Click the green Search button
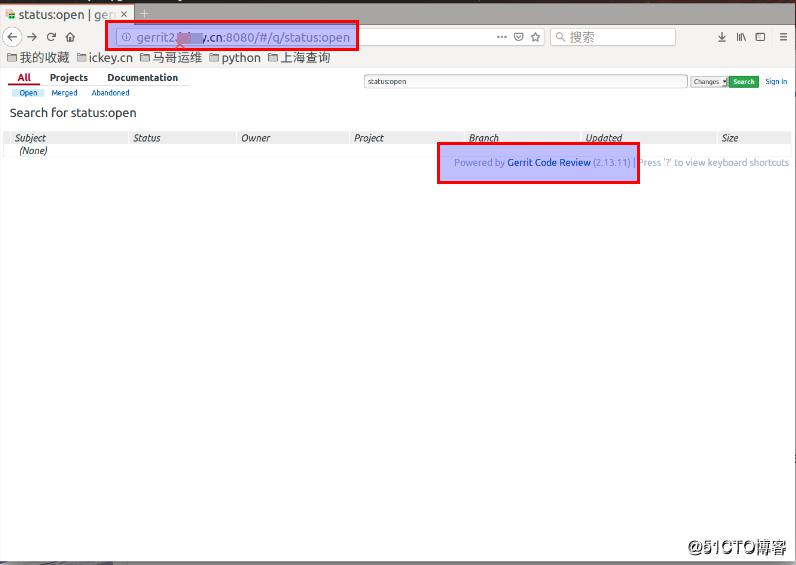 click(x=743, y=82)
